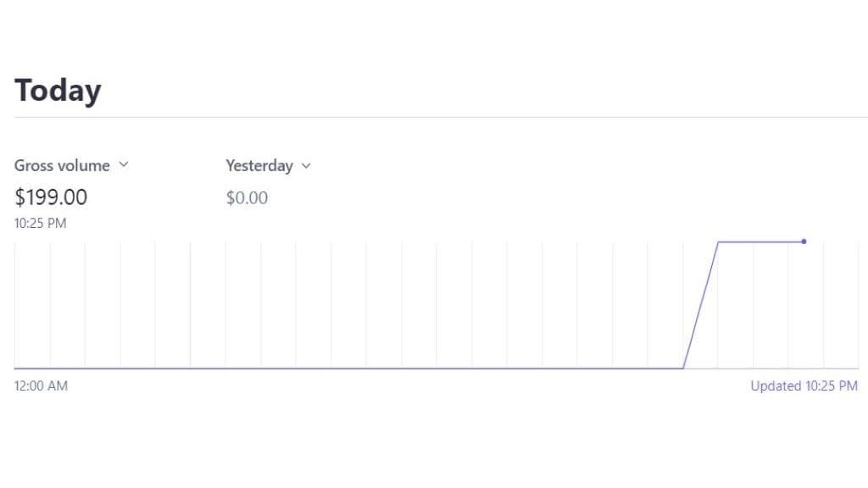The image size is (868, 488).
Task: Click the Today heading
Action: (x=58, y=90)
